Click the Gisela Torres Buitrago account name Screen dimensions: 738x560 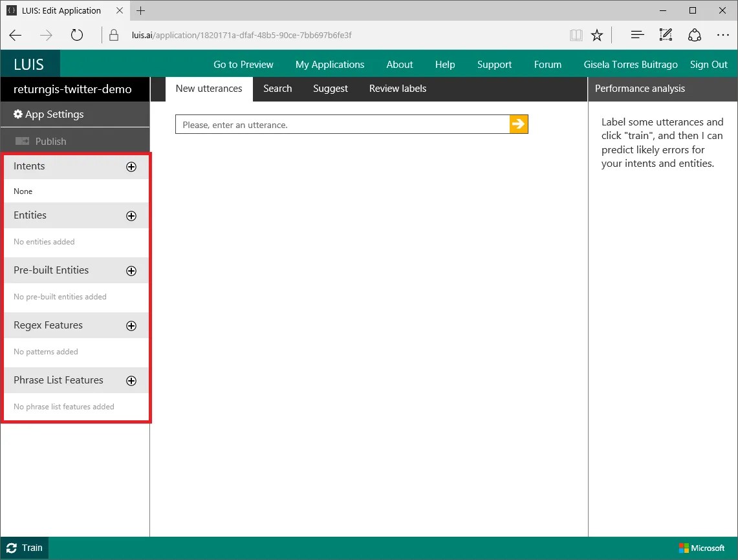coord(631,65)
